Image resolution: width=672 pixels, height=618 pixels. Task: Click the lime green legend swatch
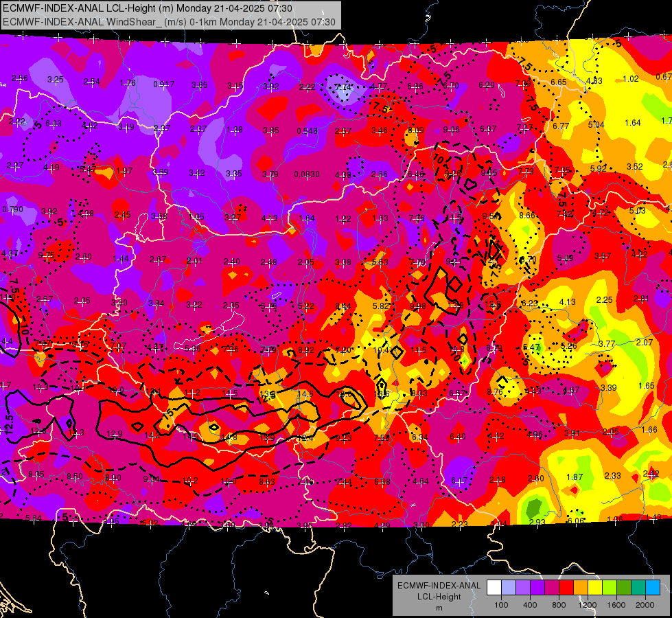click(x=610, y=588)
